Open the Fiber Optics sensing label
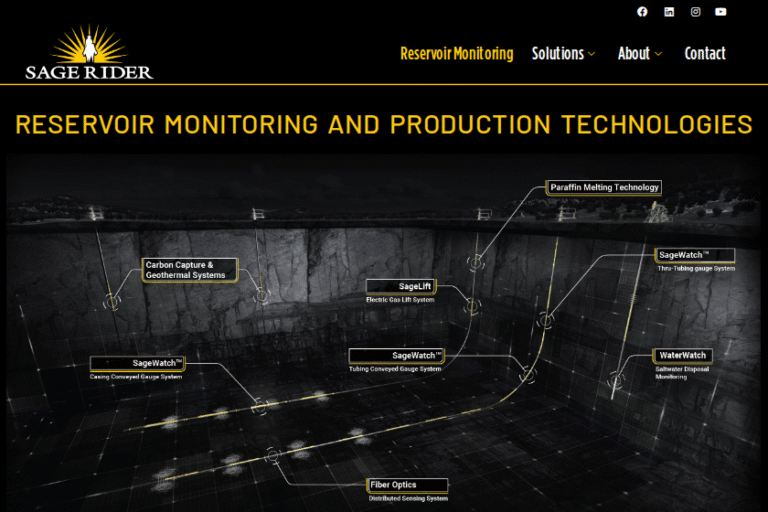 (407, 485)
